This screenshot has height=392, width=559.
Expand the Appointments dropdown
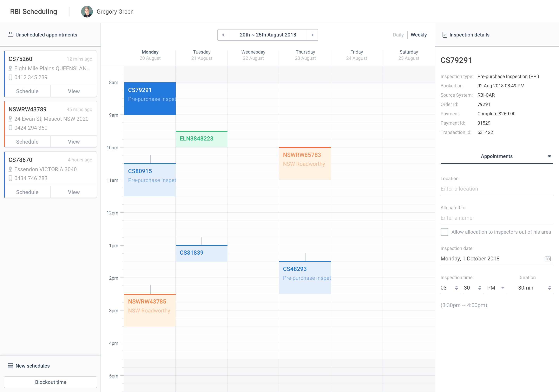pyautogui.click(x=549, y=156)
